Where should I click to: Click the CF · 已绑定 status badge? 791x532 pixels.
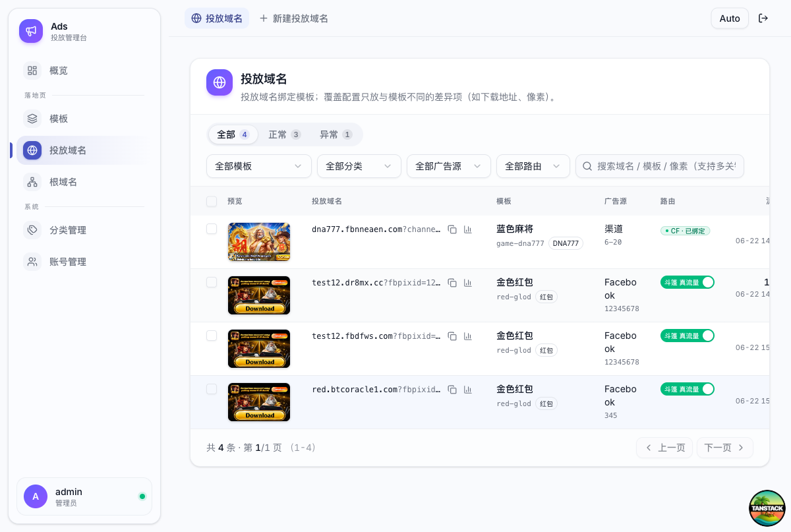(x=686, y=231)
